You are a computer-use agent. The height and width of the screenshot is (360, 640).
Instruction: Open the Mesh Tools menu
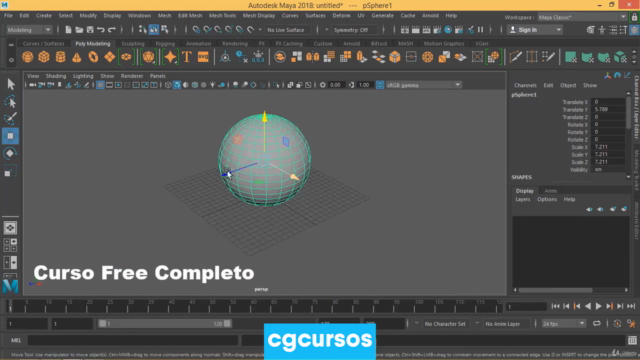coord(222,16)
